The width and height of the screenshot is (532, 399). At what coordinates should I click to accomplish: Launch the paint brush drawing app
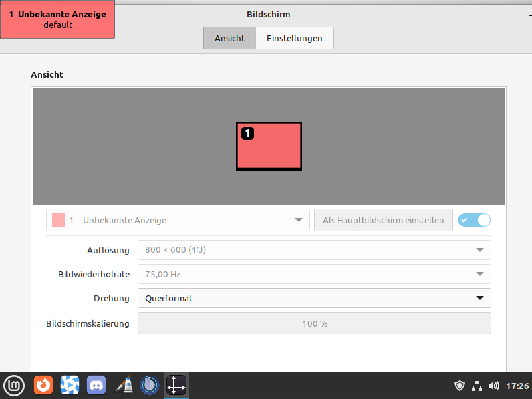click(x=123, y=386)
